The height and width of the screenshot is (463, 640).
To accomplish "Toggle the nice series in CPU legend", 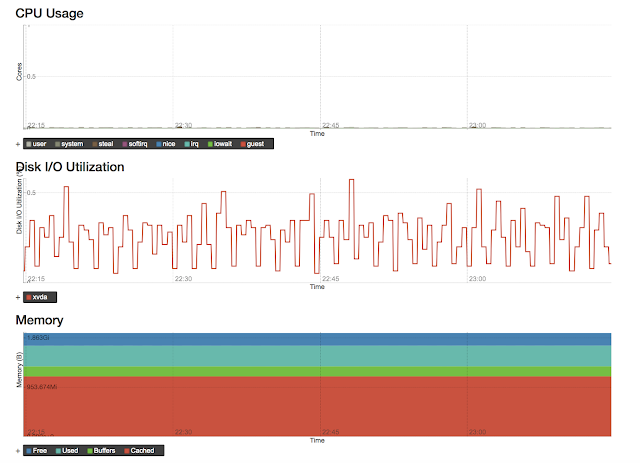I will click(166, 144).
